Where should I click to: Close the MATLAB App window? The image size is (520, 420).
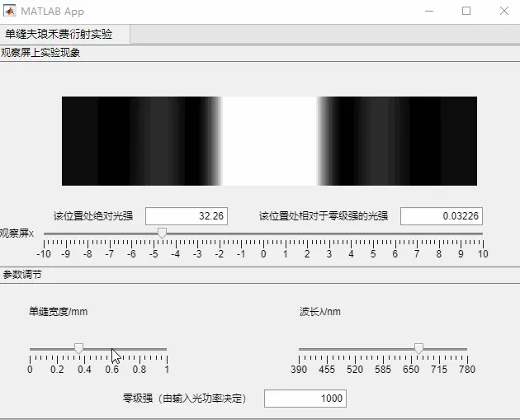pos(504,11)
